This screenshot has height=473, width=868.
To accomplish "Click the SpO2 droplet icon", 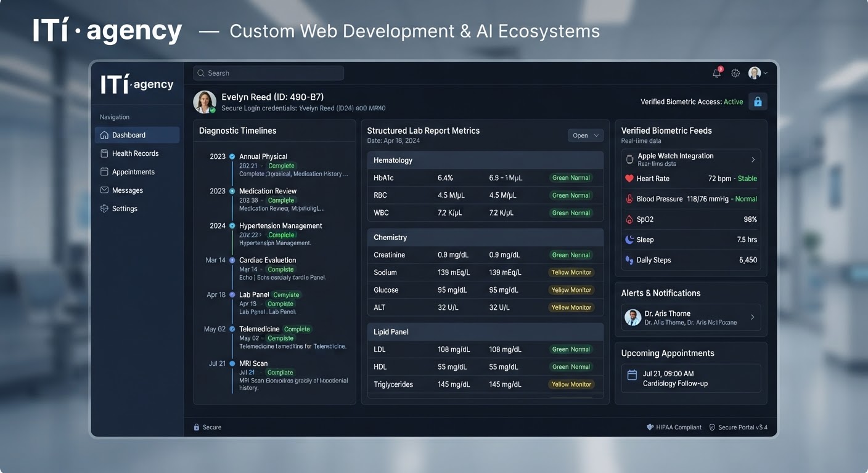I will pos(629,219).
